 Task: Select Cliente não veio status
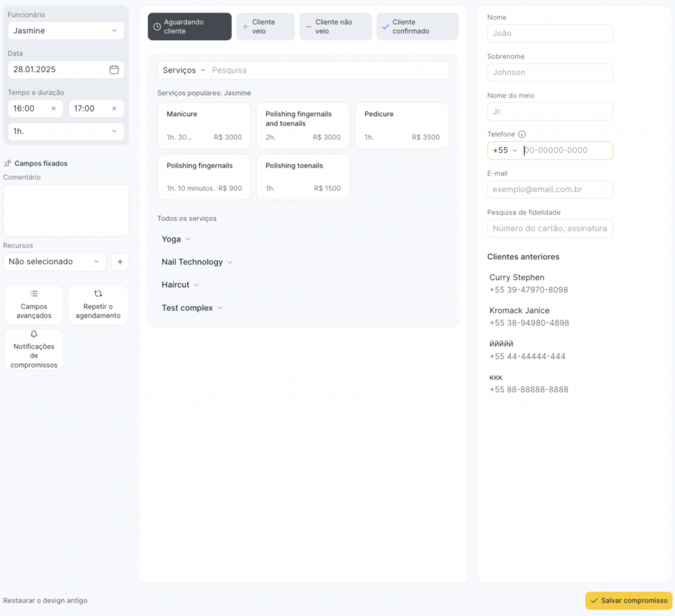(x=336, y=26)
